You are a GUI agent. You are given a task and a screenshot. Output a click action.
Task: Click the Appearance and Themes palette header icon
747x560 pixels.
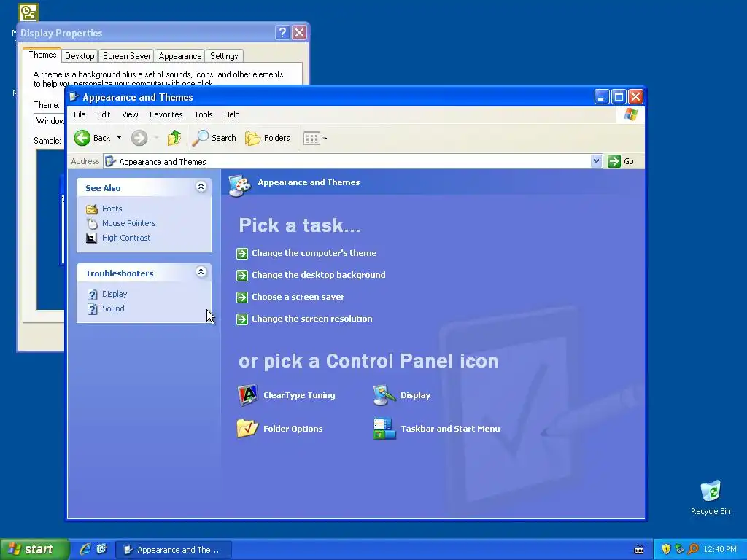pos(239,184)
